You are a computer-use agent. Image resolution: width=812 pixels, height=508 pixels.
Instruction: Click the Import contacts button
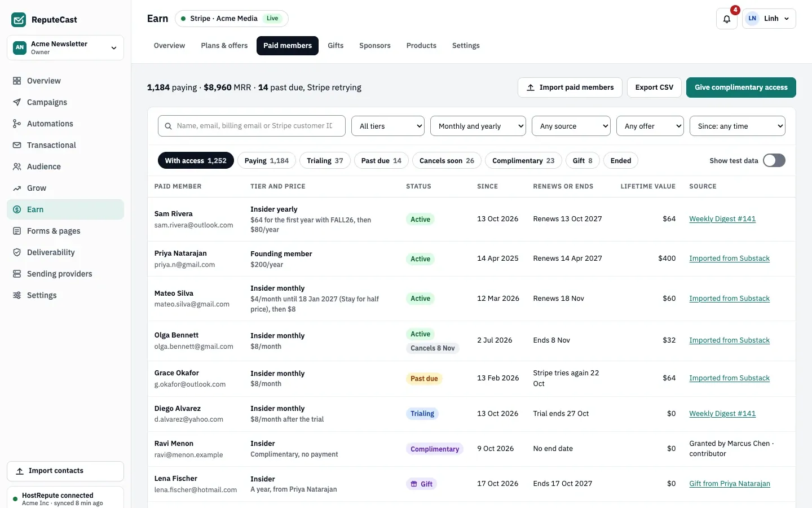tap(65, 471)
